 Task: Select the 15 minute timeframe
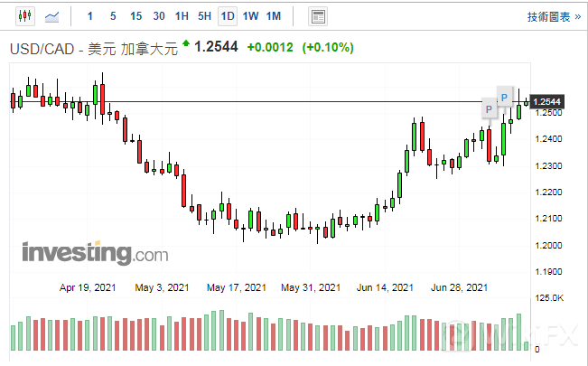pyautogui.click(x=135, y=16)
